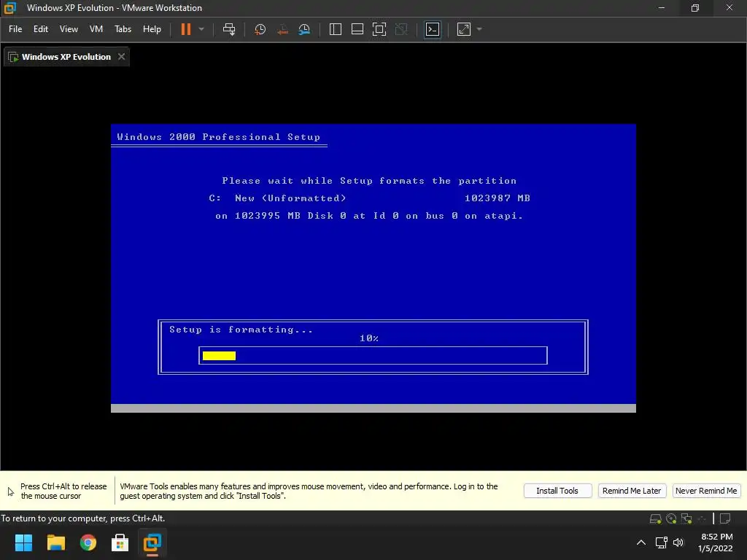Click the Send Ctrl+Alt+Del icon
Image resolution: width=747 pixels, height=560 pixels.
(229, 29)
